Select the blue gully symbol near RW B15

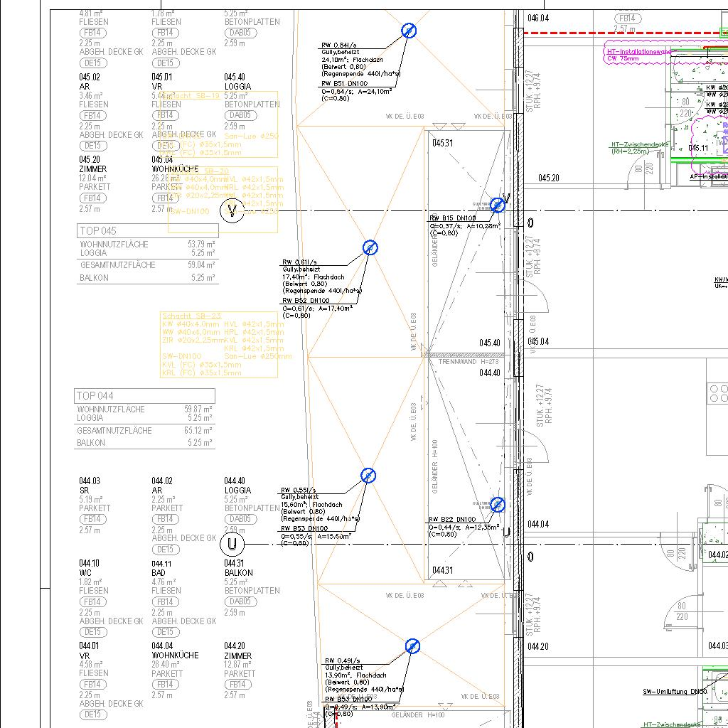(498, 205)
